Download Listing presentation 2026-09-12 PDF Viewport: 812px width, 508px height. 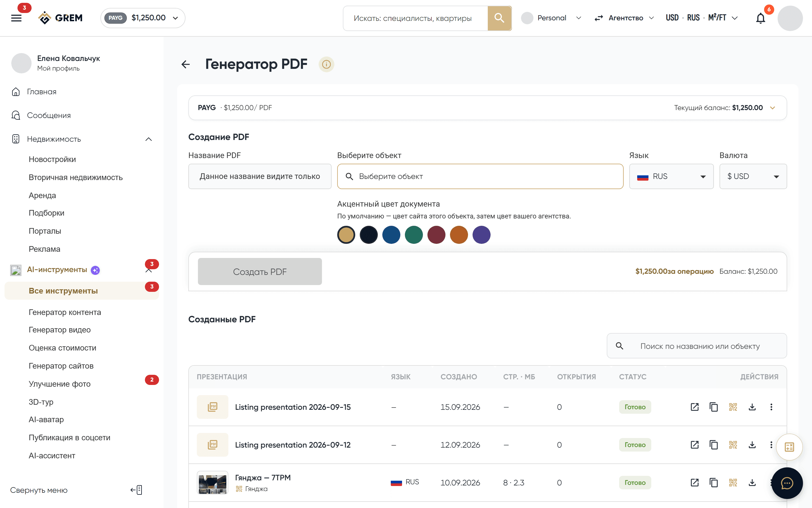point(752,445)
